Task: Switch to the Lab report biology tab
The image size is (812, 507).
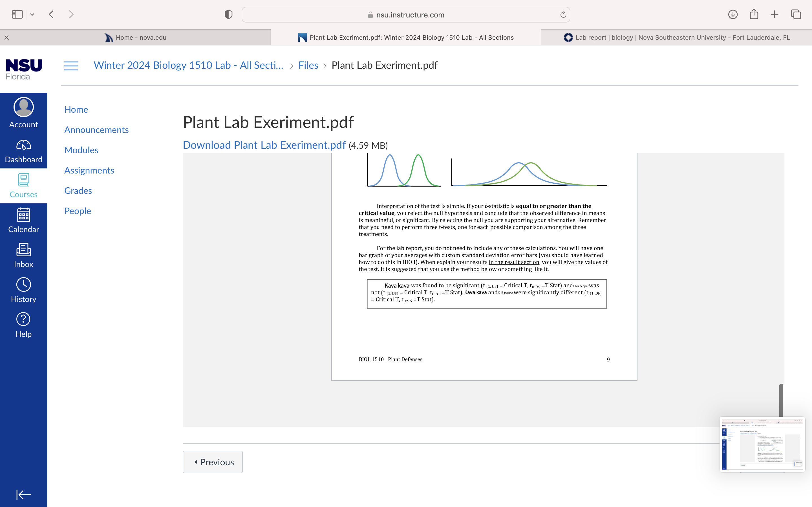Action: click(676, 37)
